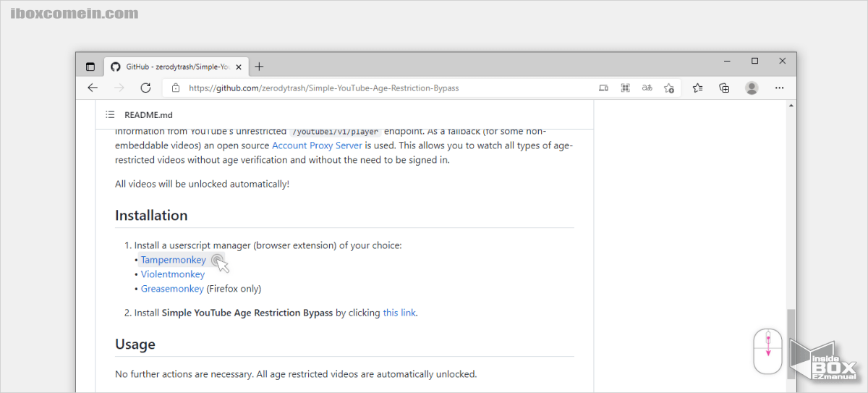Create QR code for this page
The width and height of the screenshot is (868, 393).
tap(626, 88)
